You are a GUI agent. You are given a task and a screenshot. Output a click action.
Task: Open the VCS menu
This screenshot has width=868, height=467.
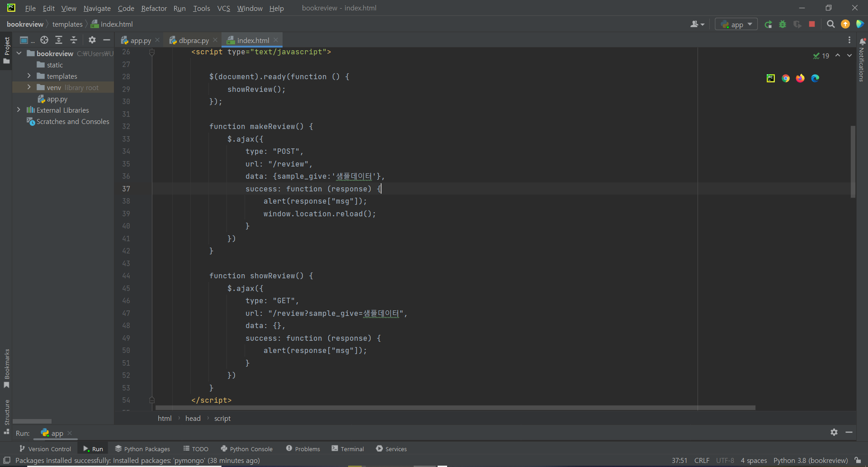[224, 8]
